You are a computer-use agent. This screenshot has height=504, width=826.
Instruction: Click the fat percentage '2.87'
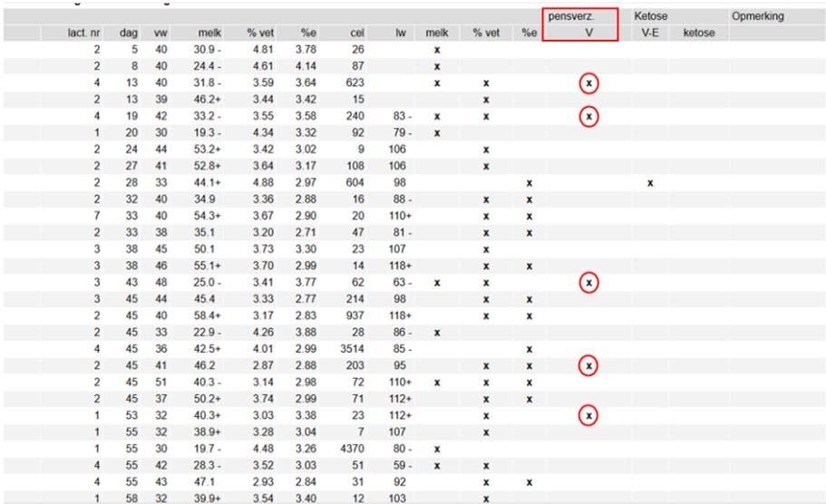pyautogui.click(x=263, y=365)
